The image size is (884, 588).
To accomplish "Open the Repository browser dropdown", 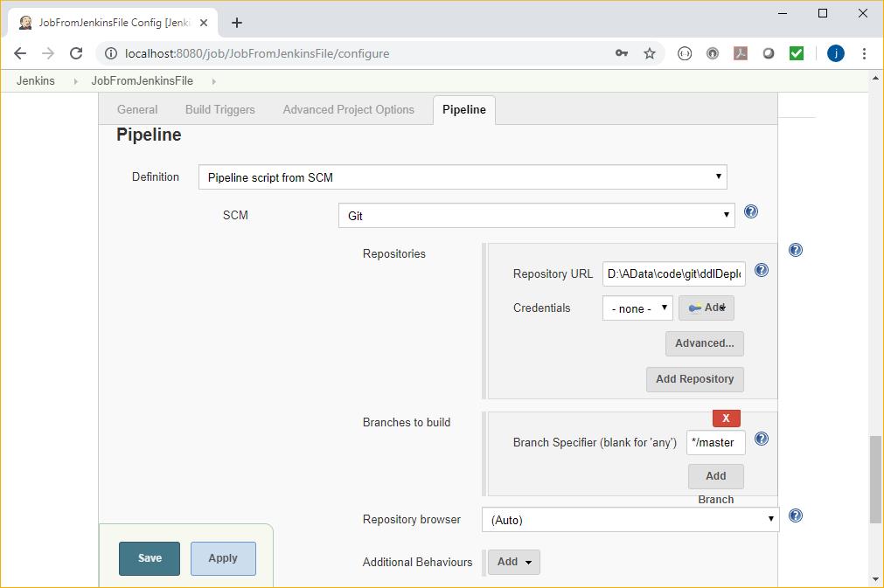I will [630, 520].
